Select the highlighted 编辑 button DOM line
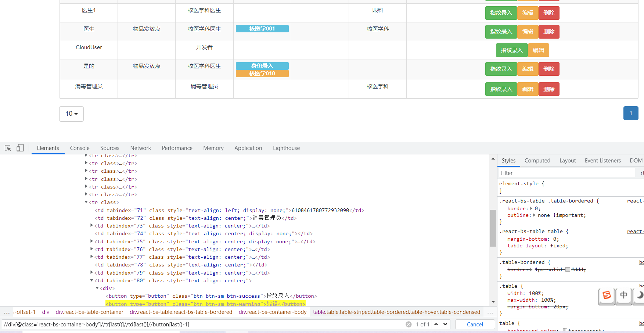 pyautogui.click(x=205, y=304)
